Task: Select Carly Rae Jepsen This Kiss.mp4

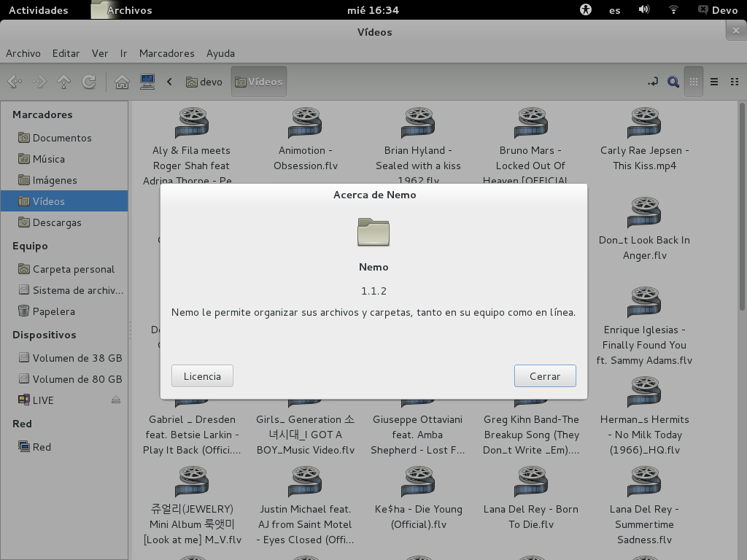Action: click(x=644, y=138)
